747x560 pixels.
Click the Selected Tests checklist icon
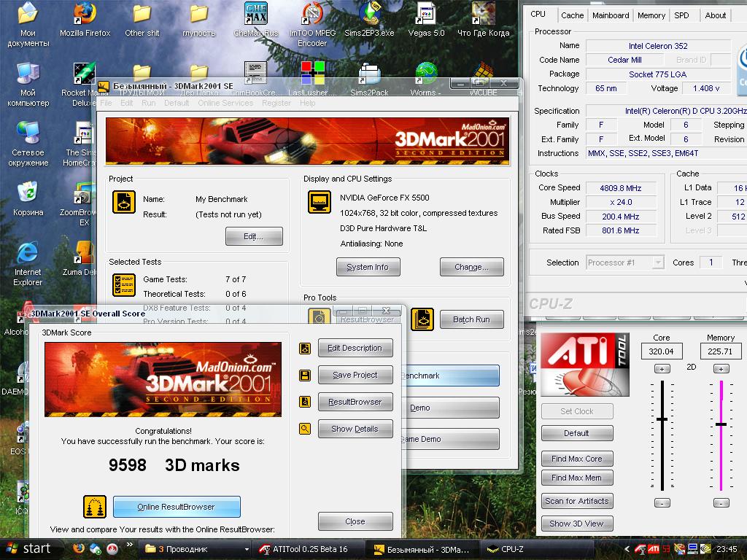pos(124,285)
